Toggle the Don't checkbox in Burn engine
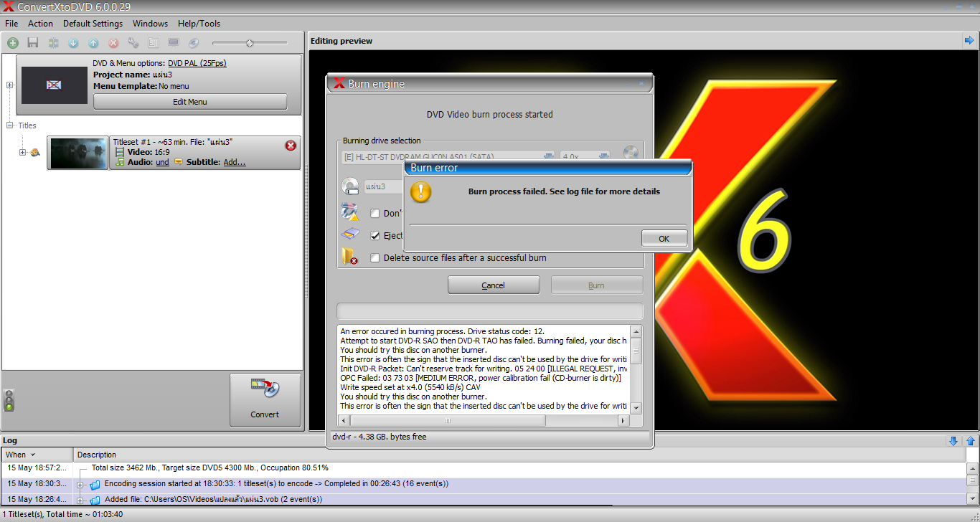This screenshot has width=980, height=522. click(x=374, y=213)
